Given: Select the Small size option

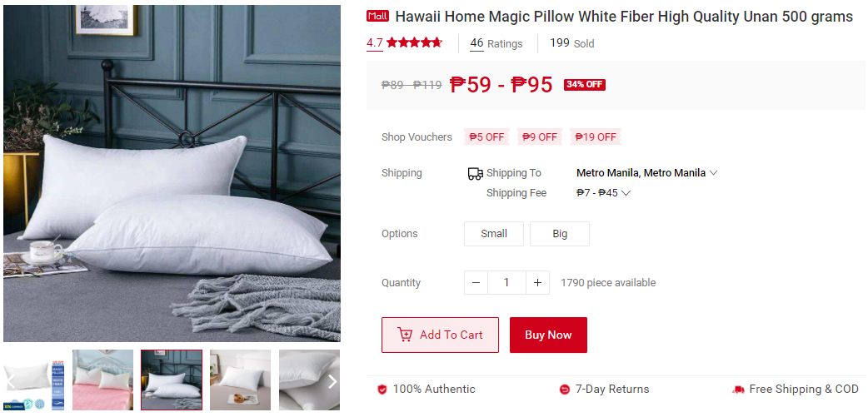Looking at the screenshot, I should [494, 234].
